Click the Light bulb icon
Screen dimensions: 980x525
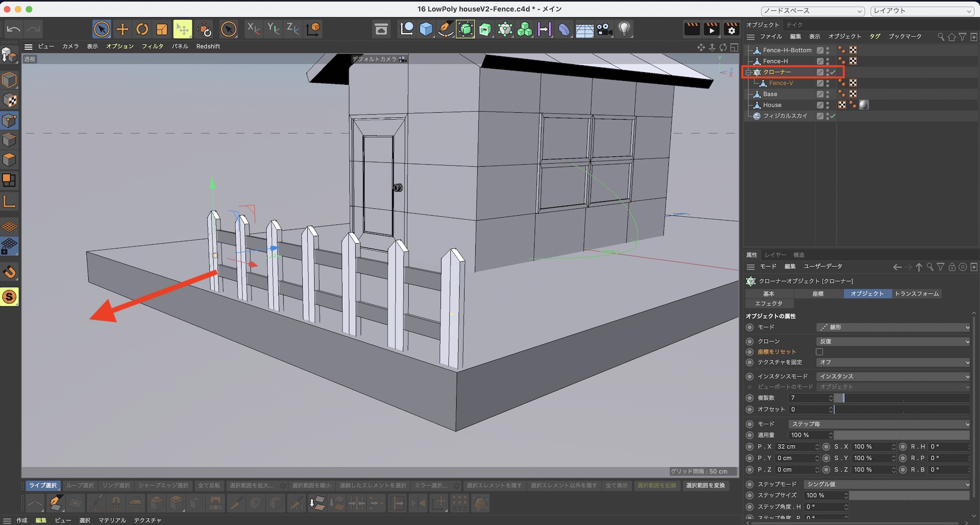(624, 29)
